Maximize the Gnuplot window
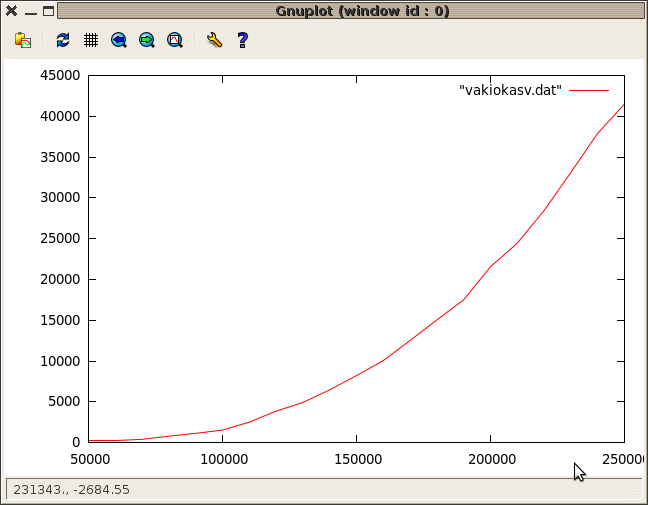The height and width of the screenshot is (505, 648). 48,11
